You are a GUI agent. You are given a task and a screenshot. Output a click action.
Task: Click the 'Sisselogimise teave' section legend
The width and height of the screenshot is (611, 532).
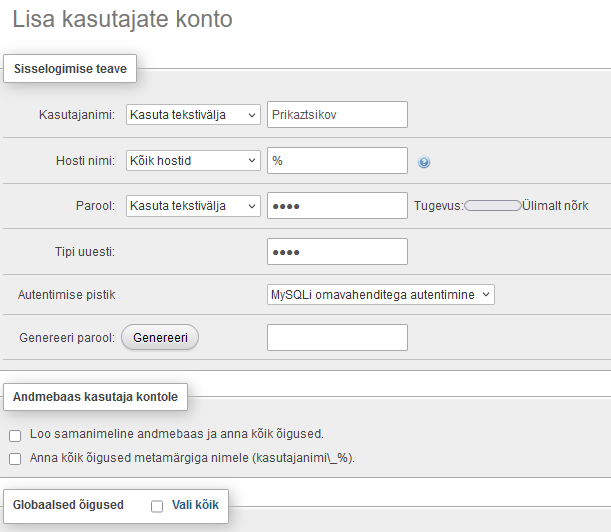pos(70,69)
